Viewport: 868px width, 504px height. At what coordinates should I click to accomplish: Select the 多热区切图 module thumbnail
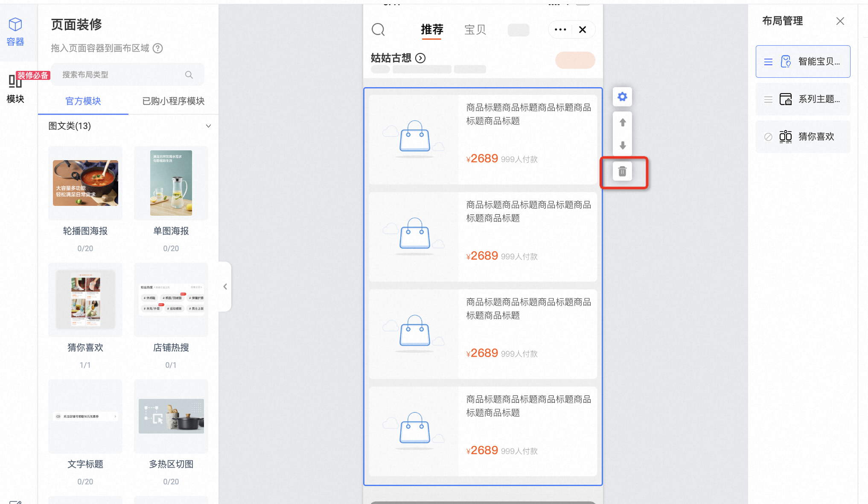click(171, 416)
